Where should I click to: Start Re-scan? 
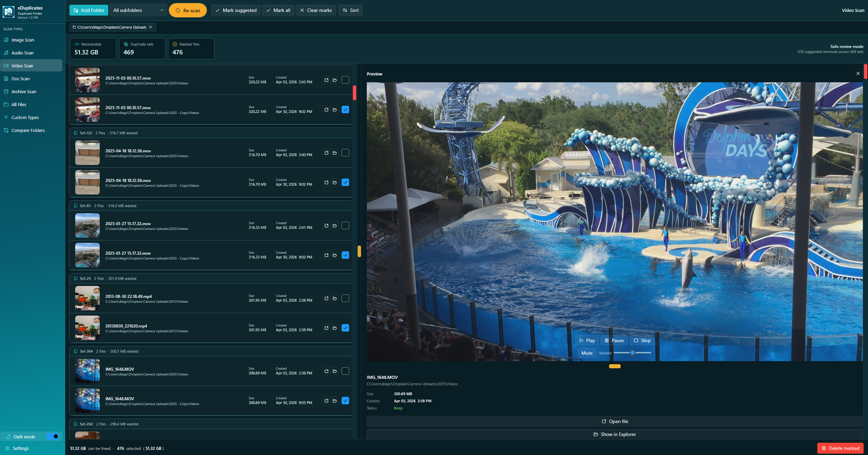coord(188,10)
